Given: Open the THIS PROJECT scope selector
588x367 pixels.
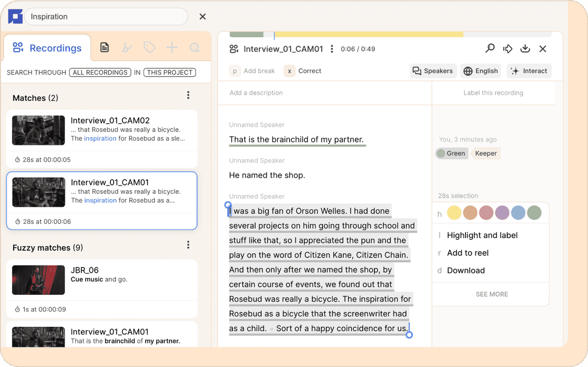Looking at the screenshot, I should (x=170, y=72).
